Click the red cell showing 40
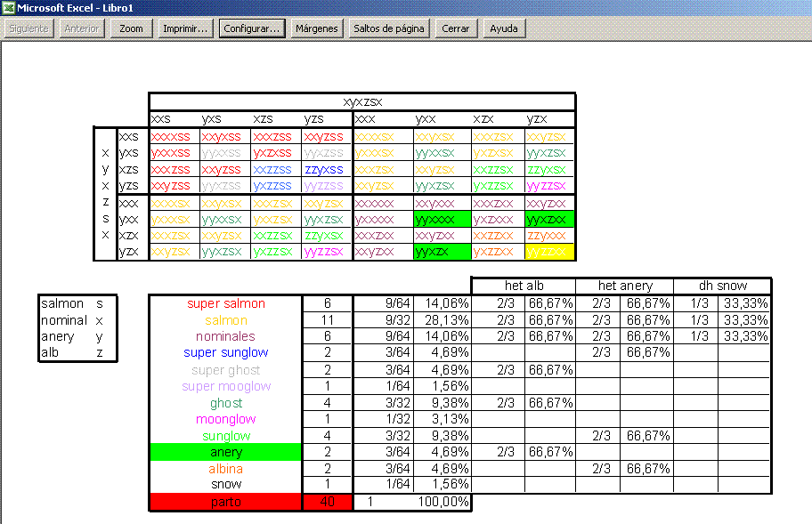The width and height of the screenshot is (812, 524). (328, 502)
